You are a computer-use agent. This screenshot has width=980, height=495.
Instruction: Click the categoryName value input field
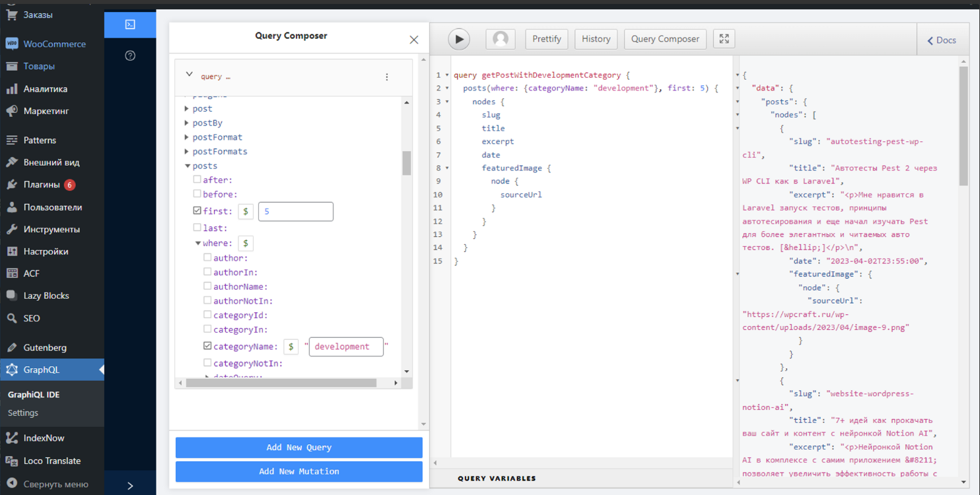345,346
